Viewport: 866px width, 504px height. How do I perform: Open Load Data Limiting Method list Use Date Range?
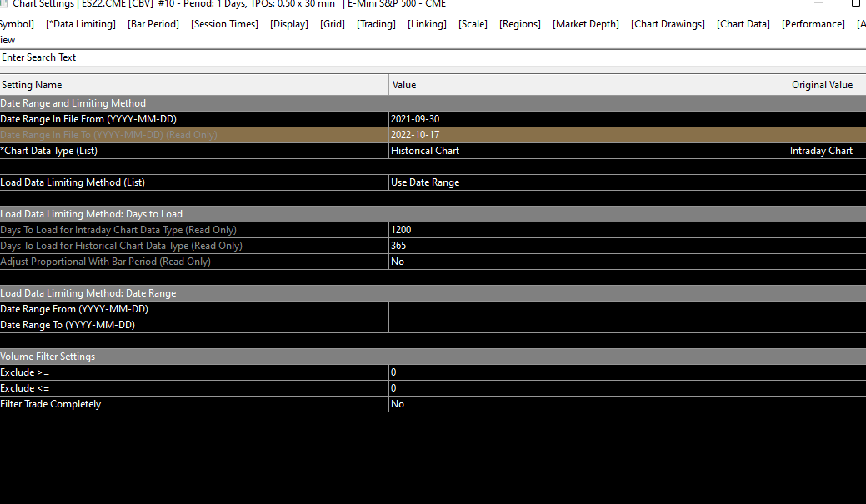point(588,182)
